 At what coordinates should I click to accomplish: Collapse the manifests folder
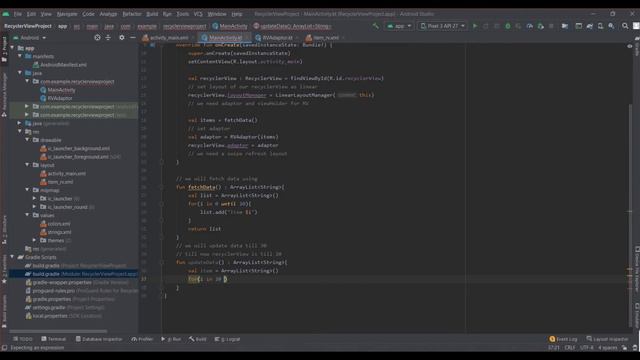point(20,56)
